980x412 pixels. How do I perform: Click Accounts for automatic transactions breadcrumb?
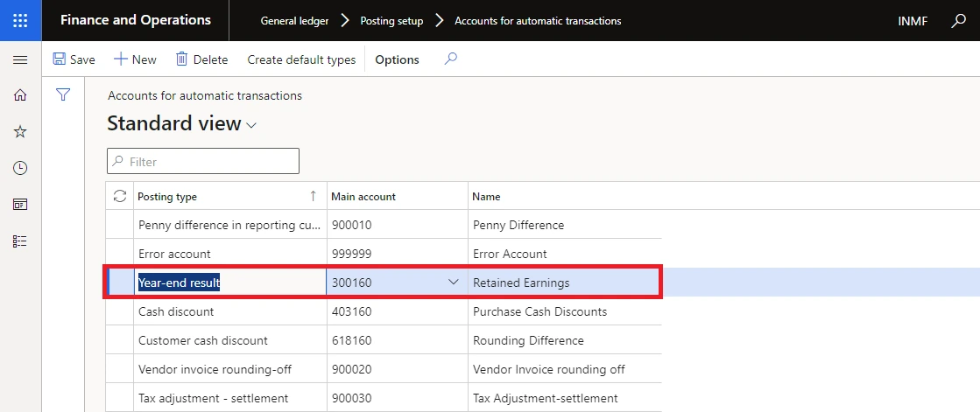538,21
